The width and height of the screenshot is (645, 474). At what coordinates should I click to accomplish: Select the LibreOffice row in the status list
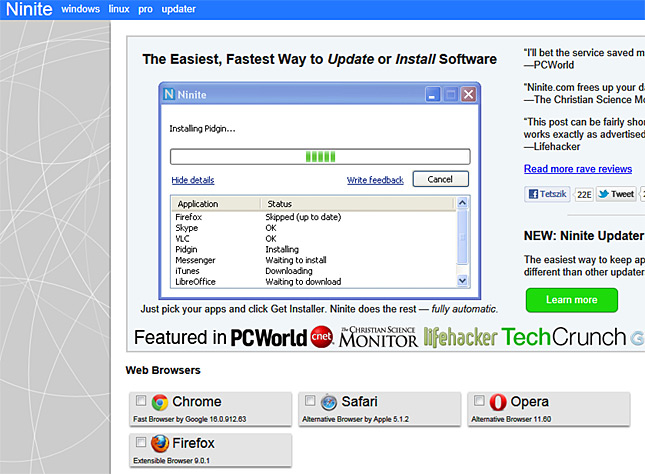pyautogui.click(x=314, y=282)
